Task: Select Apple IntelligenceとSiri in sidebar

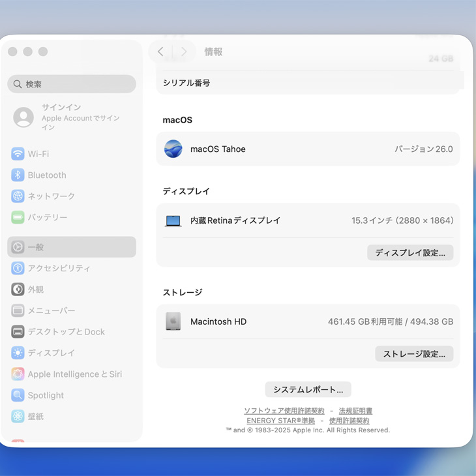Action: [74, 374]
